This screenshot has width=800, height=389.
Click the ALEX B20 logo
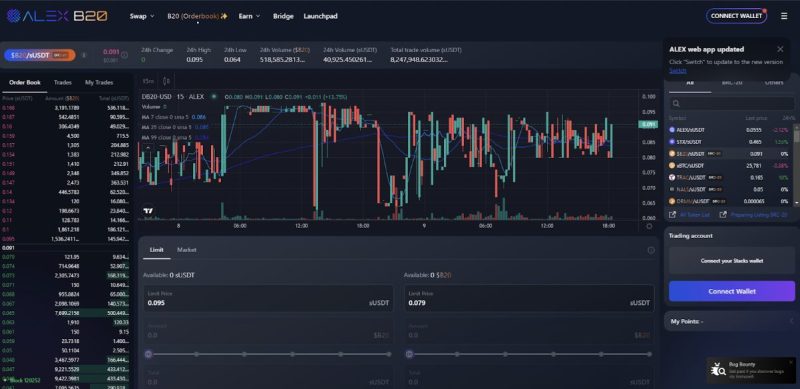(57, 16)
